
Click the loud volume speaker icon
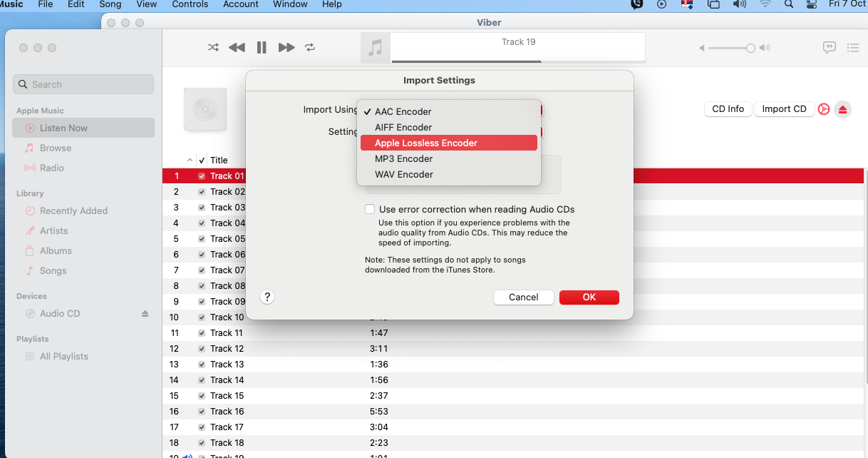pos(765,48)
